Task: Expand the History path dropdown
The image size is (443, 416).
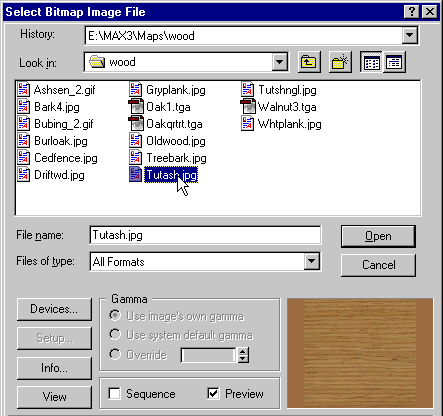Action: click(x=410, y=35)
